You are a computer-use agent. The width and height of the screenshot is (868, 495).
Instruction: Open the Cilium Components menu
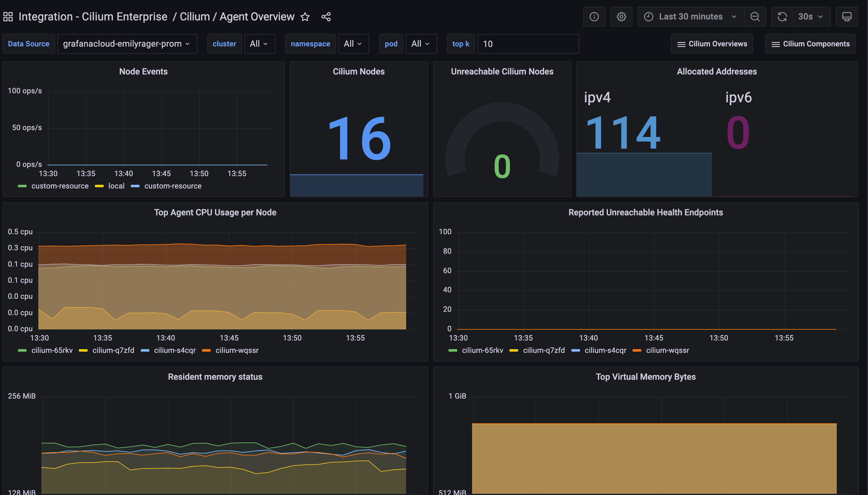[810, 44]
